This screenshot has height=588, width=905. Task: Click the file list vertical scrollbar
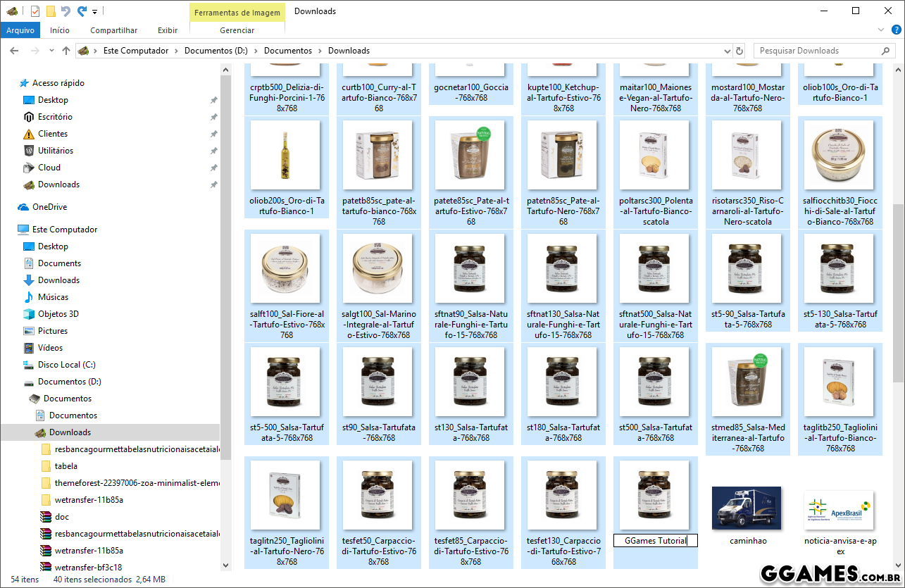point(898,282)
